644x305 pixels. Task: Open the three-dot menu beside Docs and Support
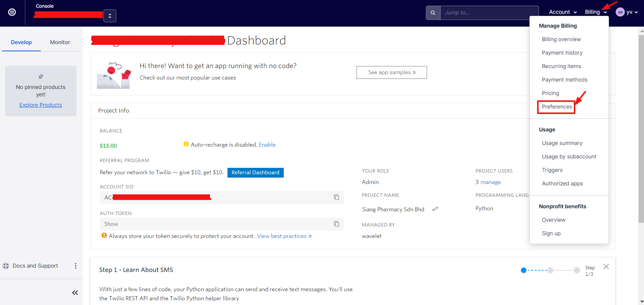(x=75, y=266)
